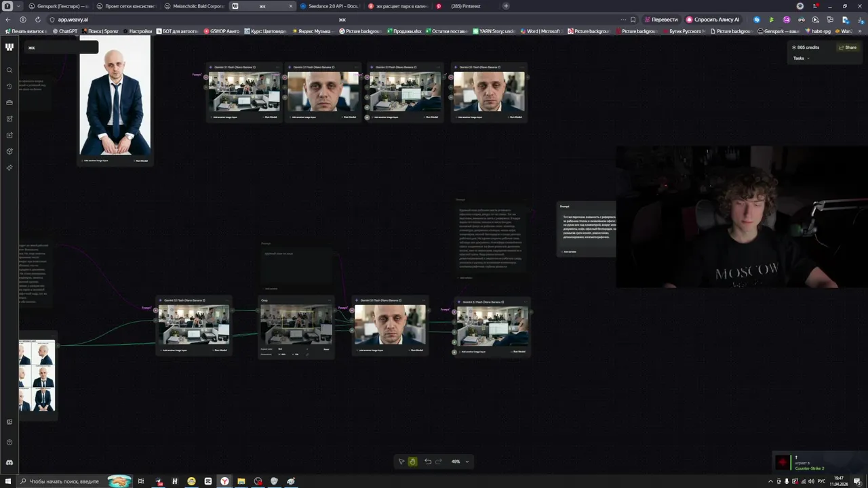Click the Prompt node beside the webcam
The height and width of the screenshot is (488, 868).
click(587, 229)
